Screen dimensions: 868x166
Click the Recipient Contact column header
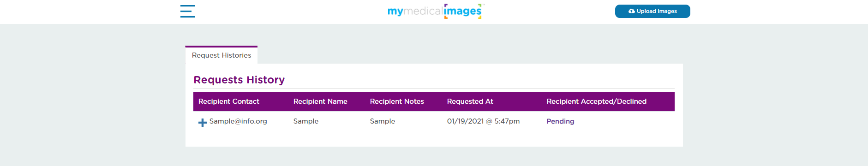point(228,101)
